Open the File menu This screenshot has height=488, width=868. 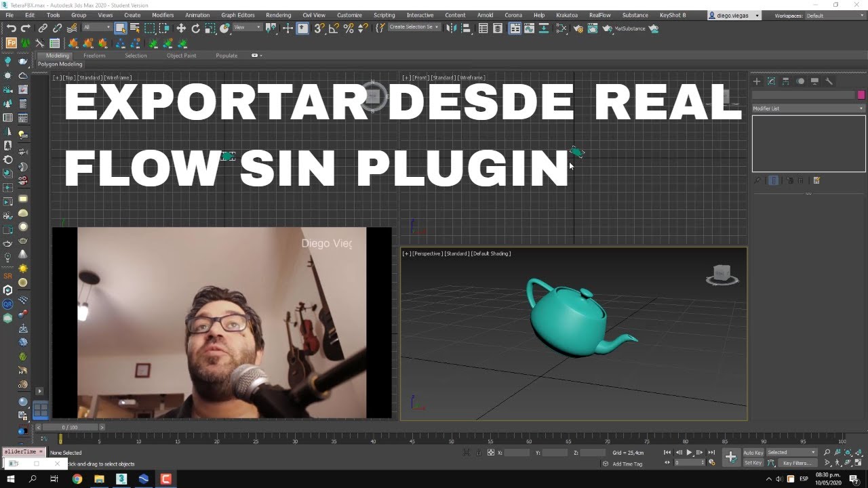point(9,15)
